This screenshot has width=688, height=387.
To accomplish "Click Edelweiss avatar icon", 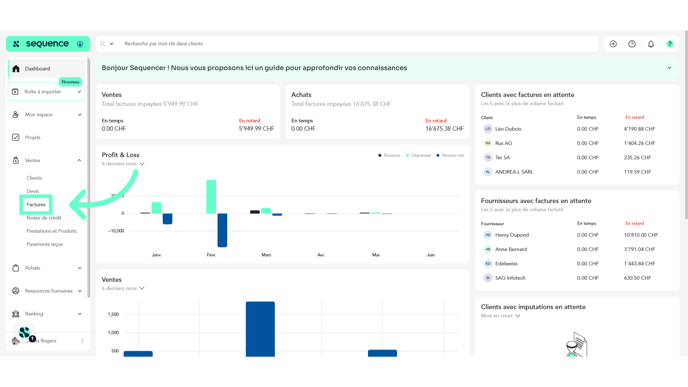I will tap(487, 264).
